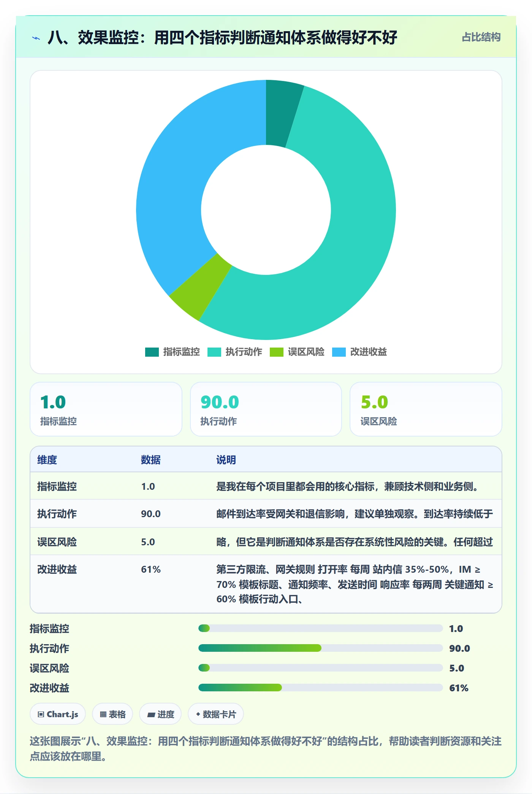532x794 pixels.
Task: Open the 1.0 指标监控 data card
Action: click(106, 409)
